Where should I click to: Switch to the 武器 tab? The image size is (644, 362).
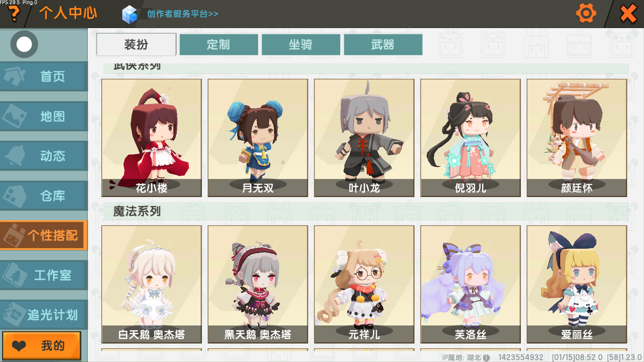tap(383, 44)
